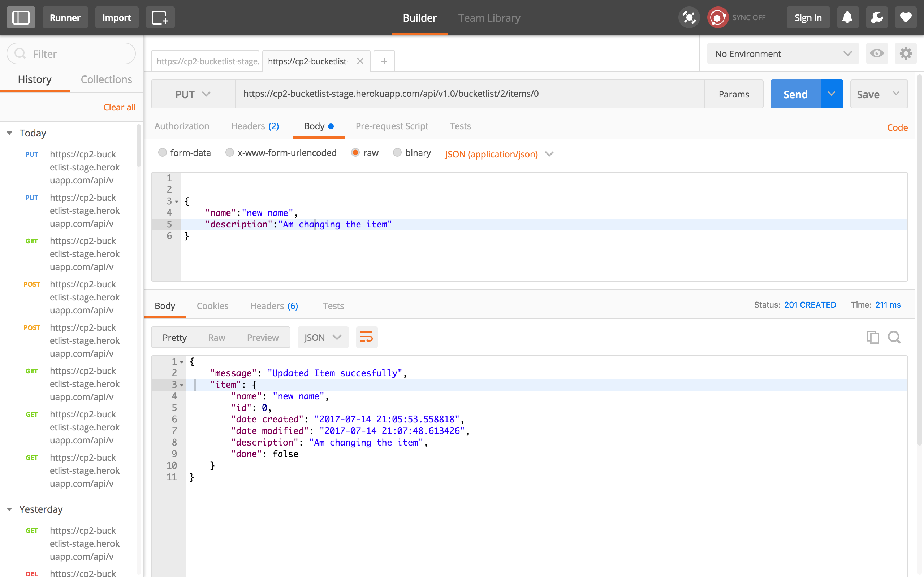Screen dimensions: 924x577
Task: Switch to the Collections tab
Action: 106,79
